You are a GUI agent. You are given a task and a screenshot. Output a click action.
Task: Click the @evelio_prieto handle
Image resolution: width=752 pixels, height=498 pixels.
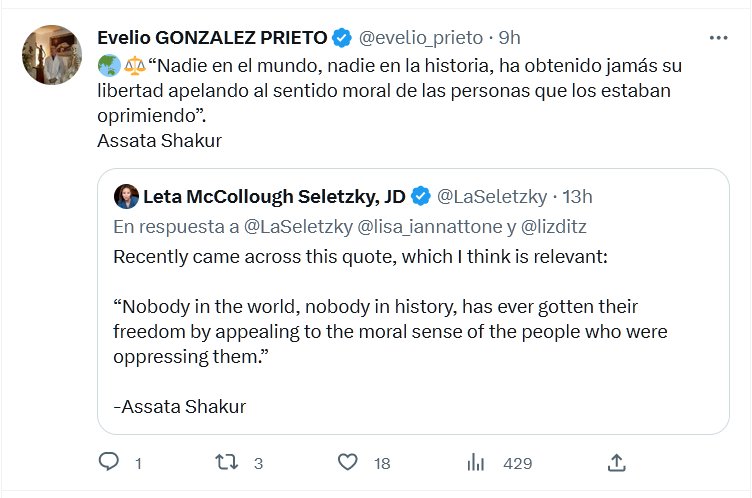click(420, 38)
